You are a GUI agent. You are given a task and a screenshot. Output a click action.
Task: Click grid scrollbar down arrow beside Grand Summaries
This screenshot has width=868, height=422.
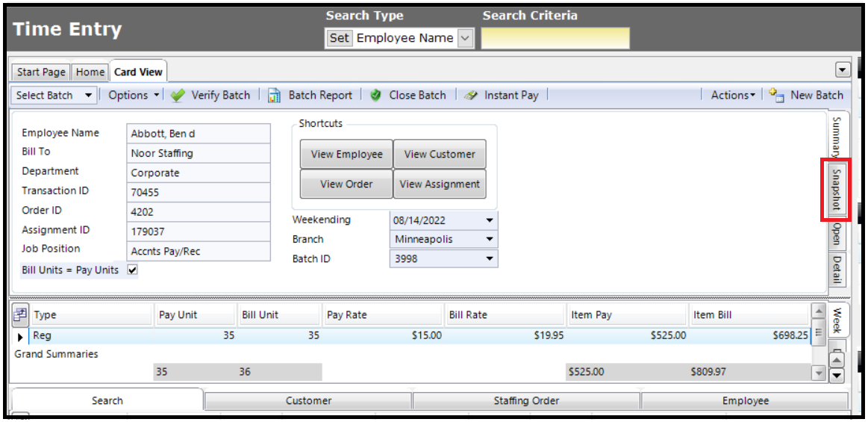coord(818,373)
